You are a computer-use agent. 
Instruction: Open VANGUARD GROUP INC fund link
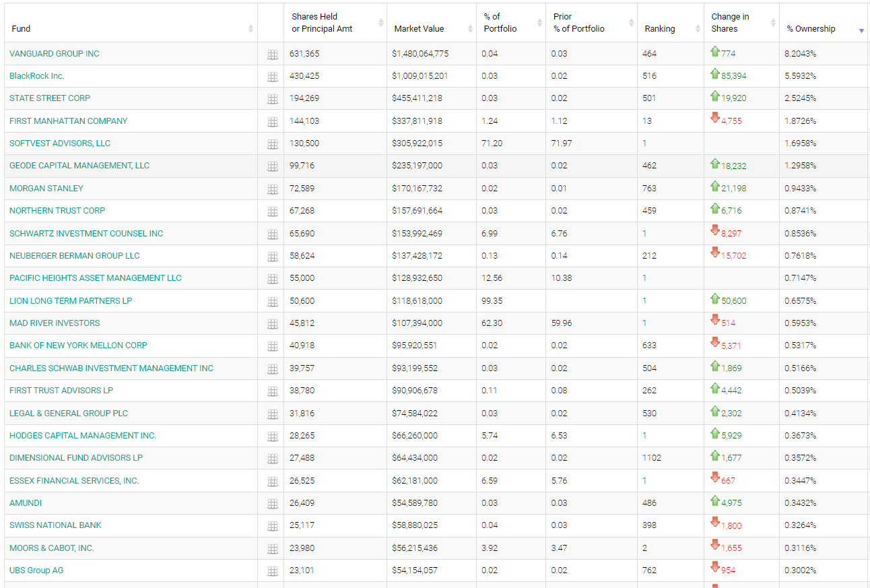(55, 54)
